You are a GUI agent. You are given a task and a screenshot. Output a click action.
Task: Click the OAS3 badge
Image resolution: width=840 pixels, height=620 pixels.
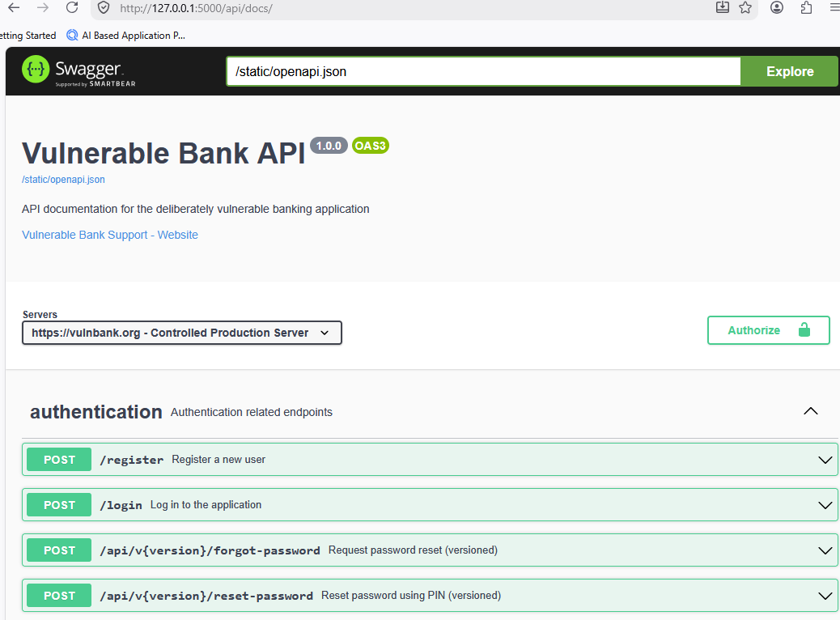pyautogui.click(x=370, y=146)
